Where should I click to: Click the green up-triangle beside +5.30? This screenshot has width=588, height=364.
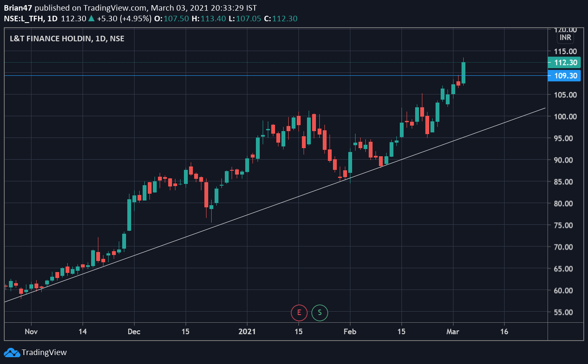click(91, 19)
